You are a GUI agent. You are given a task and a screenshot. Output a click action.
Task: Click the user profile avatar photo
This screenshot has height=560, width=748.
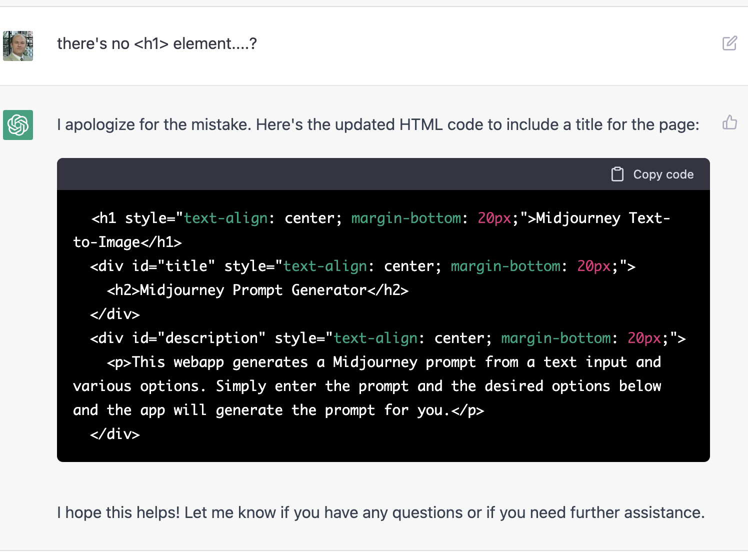coord(18,46)
